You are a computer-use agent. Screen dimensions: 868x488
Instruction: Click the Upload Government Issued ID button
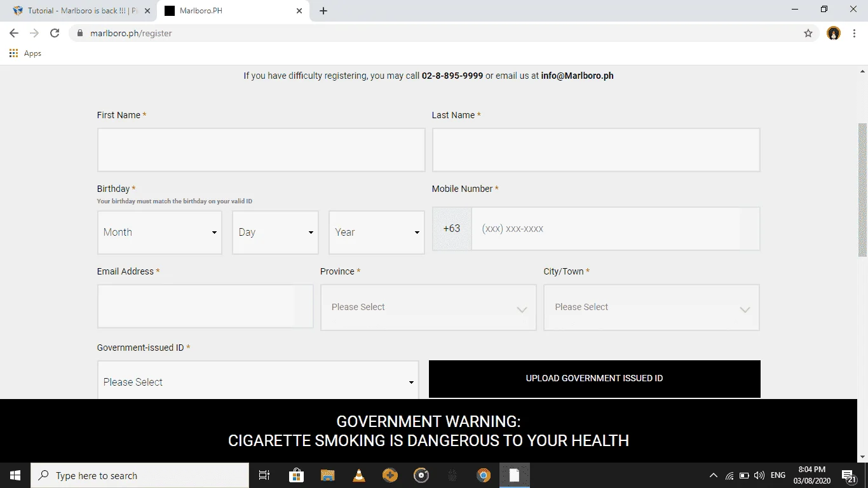point(595,379)
